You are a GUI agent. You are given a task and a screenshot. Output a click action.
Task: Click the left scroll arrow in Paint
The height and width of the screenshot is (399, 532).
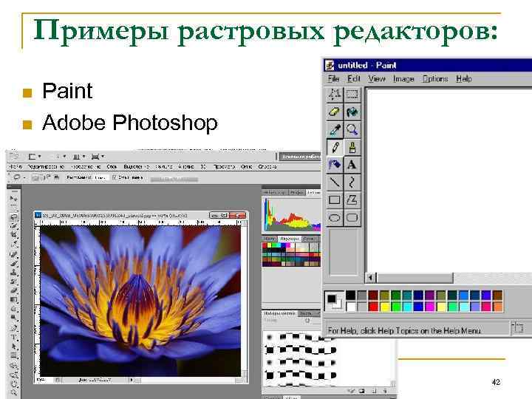pyautogui.click(x=371, y=278)
